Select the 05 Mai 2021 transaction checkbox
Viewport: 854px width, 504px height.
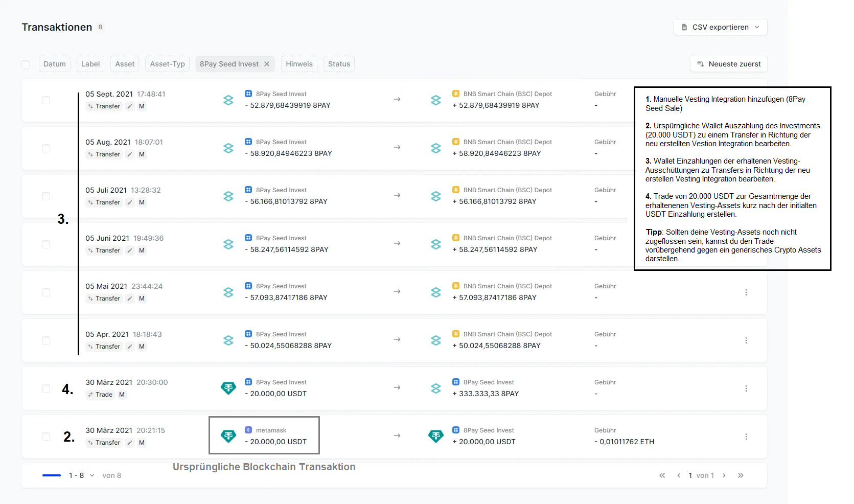(x=46, y=292)
